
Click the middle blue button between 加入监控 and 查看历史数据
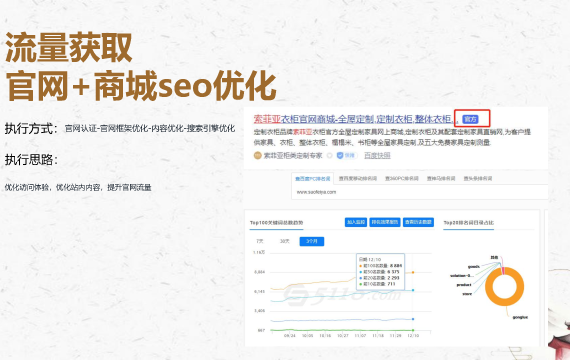[385, 222]
